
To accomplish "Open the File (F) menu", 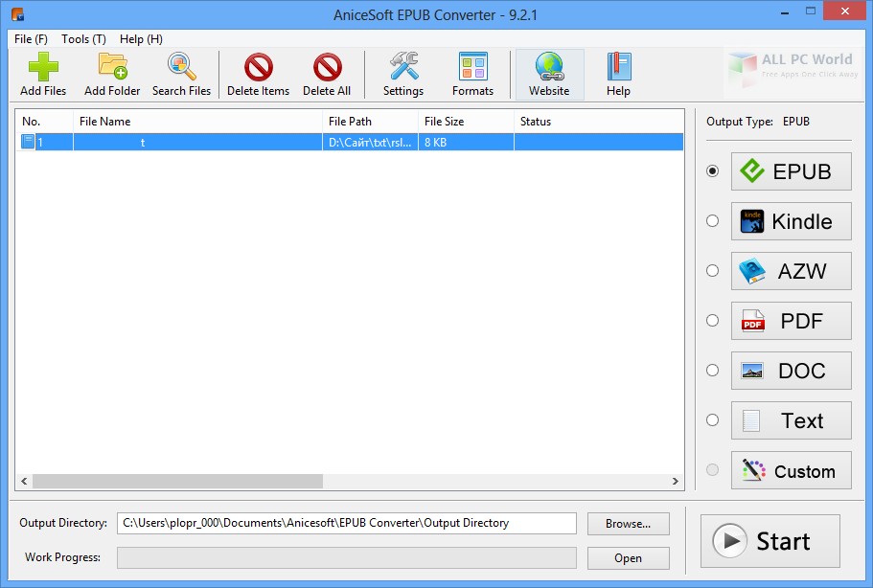I will [x=32, y=39].
